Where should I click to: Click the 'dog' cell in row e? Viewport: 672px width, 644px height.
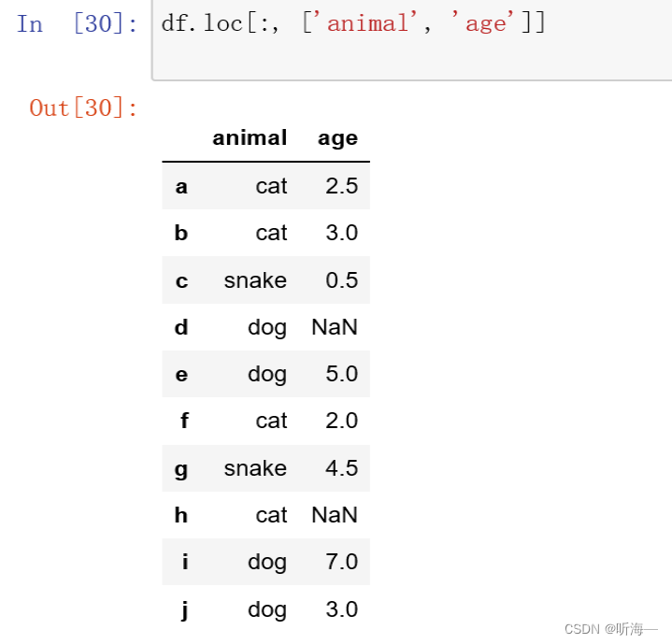coord(267,375)
